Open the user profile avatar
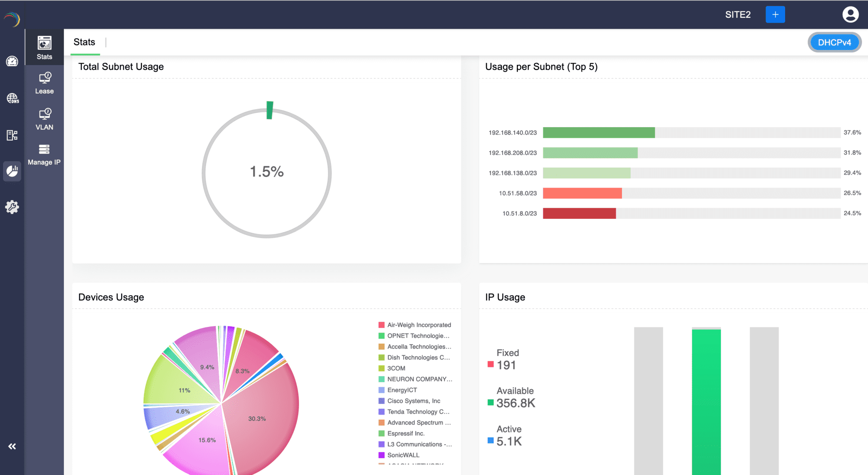The image size is (868, 475). pyautogui.click(x=850, y=15)
